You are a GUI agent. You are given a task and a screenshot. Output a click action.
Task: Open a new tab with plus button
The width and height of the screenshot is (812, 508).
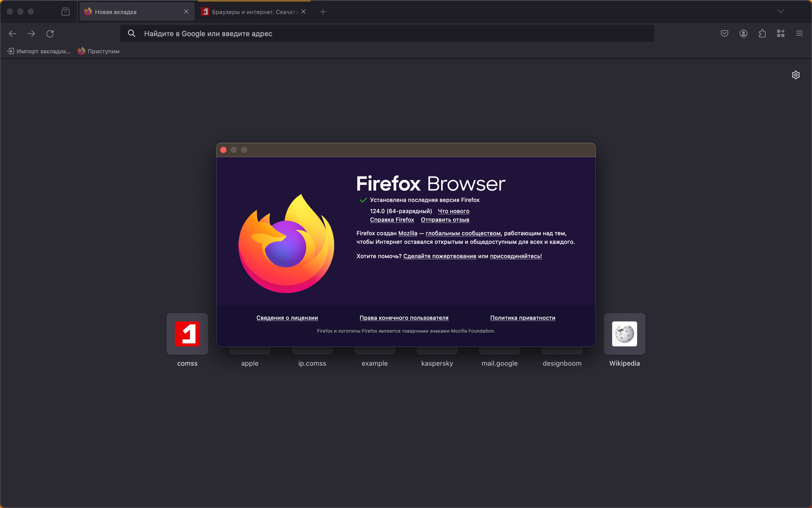323,11
